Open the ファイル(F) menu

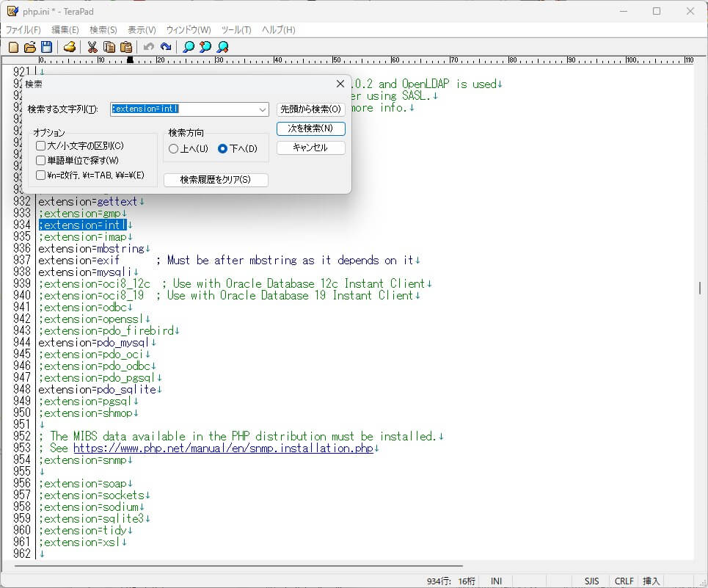coord(23,30)
